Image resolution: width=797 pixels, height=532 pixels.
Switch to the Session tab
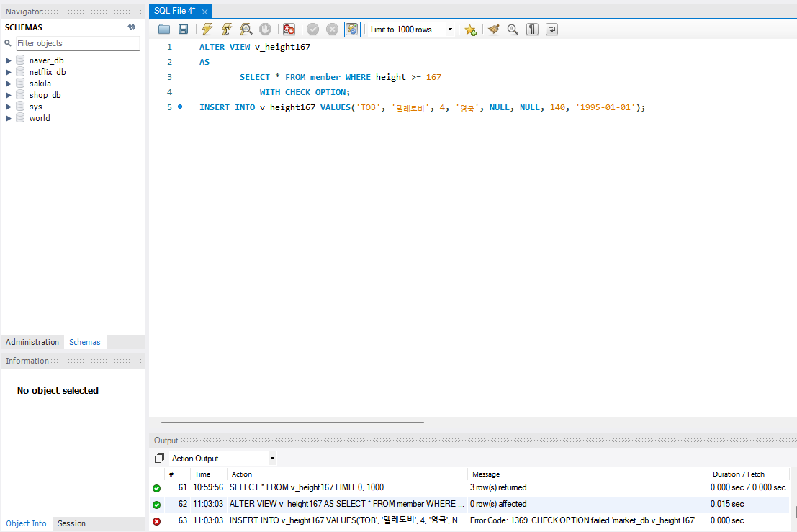[71, 523]
